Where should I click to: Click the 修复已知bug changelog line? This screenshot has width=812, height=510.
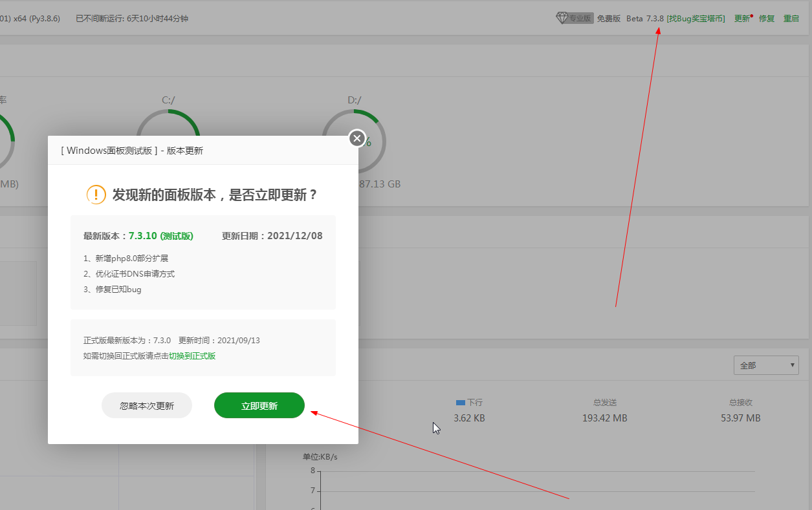coord(113,290)
